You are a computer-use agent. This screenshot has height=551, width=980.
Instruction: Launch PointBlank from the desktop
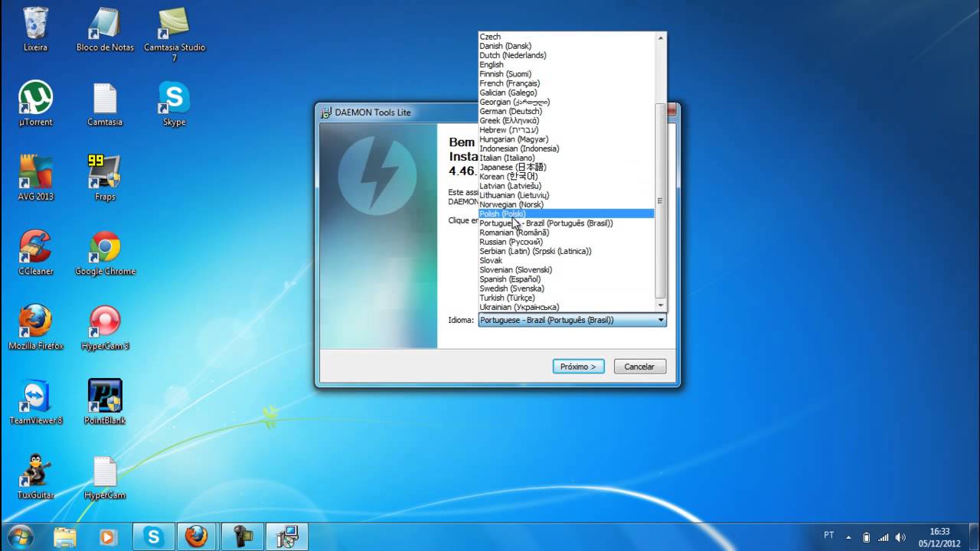tap(105, 401)
